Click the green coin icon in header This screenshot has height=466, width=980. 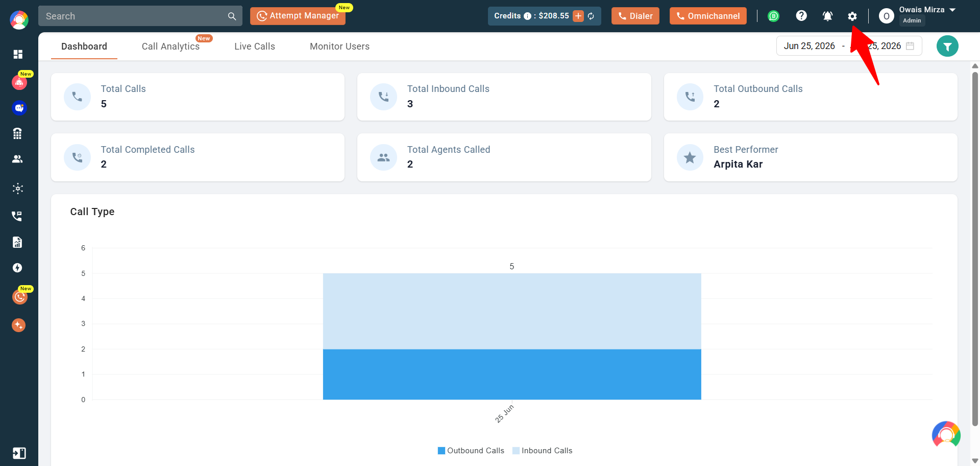(x=774, y=16)
